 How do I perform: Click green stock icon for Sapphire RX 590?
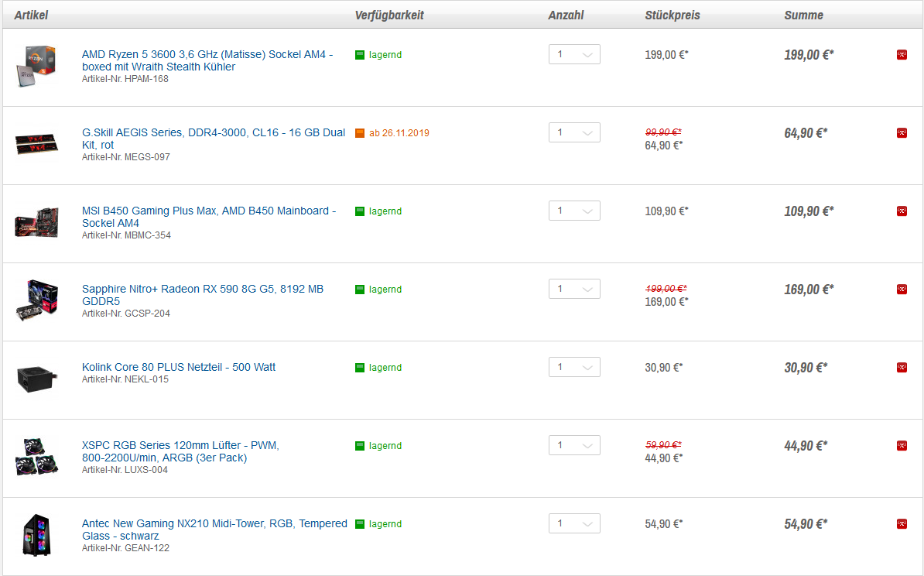[360, 290]
